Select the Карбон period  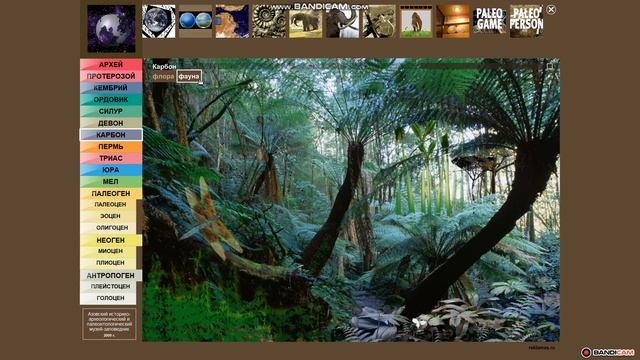coord(111,135)
